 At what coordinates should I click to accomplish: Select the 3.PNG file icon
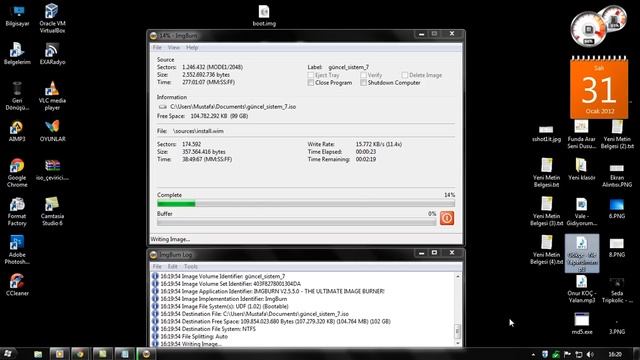click(x=617, y=328)
